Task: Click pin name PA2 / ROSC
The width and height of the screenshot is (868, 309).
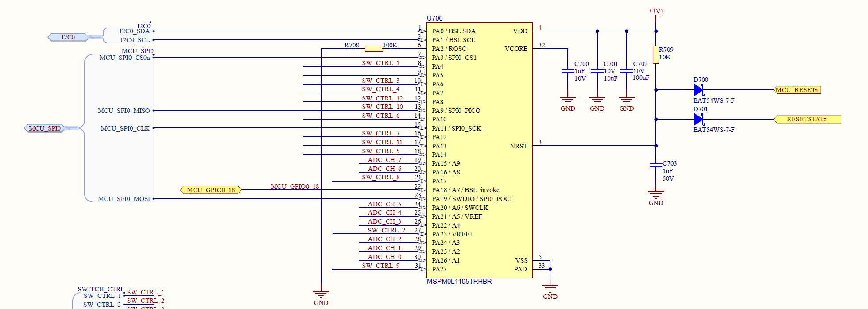Action: (449, 49)
